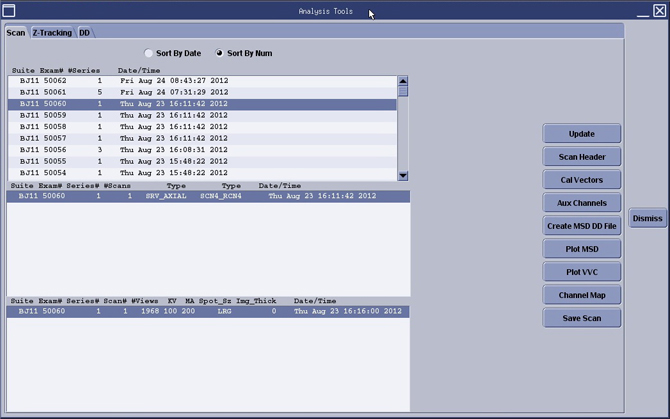Open the window menu icon in title bar
Image resolution: width=670 pixels, height=419 pixels.
tap(10, 10)
